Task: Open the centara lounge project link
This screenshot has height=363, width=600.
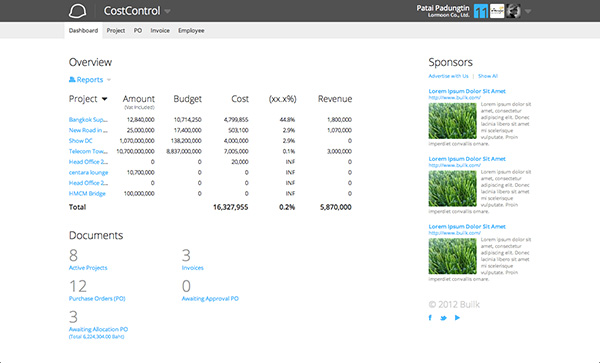Action: point(88,173)
